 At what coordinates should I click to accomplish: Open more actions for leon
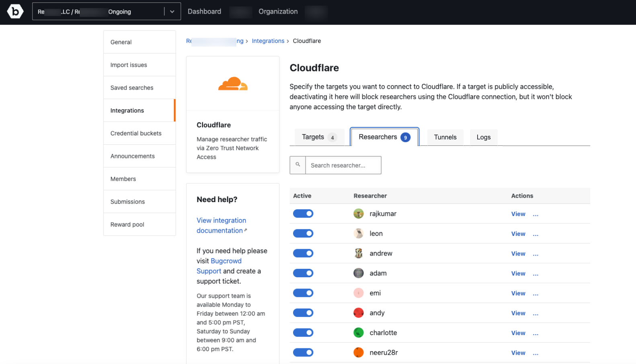click(535, 234)
